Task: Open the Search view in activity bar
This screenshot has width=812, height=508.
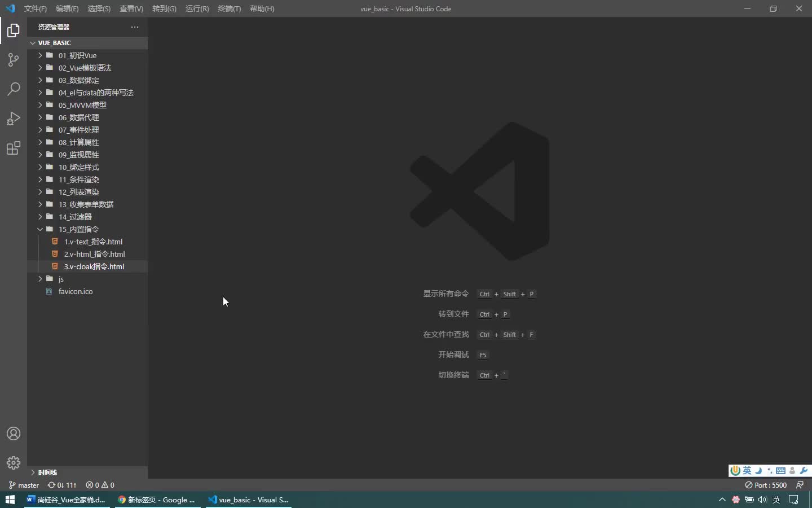Action: pyautogui.click(x=14, y=89)
